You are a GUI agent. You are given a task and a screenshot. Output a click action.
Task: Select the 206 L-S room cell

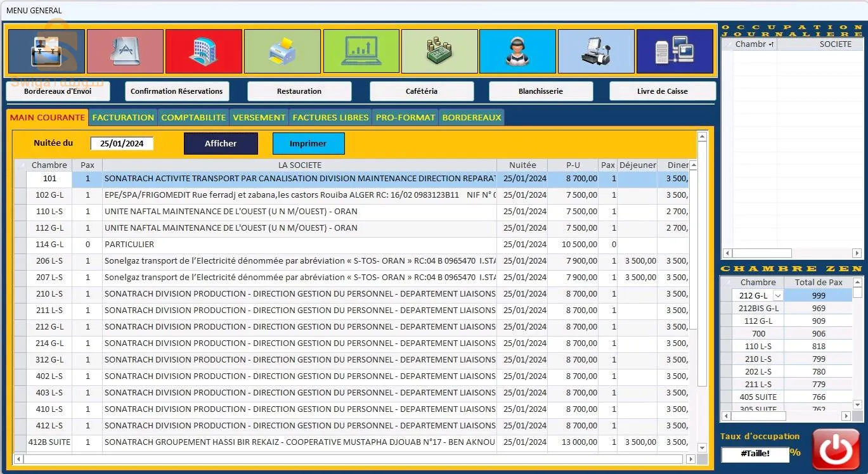49,261
